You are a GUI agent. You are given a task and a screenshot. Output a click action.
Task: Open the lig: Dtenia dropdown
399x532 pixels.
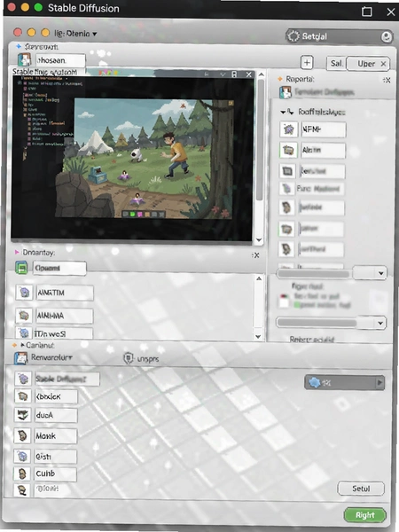pos(75,34)
